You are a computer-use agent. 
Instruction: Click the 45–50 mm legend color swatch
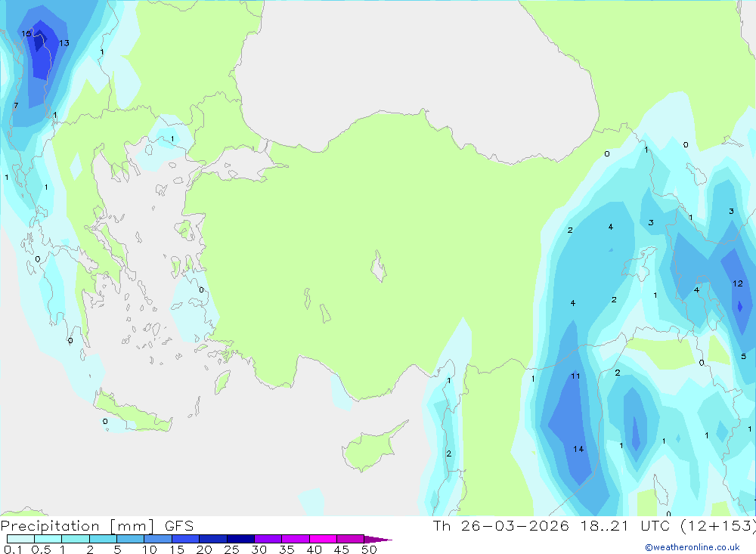(x=351, y=539)
